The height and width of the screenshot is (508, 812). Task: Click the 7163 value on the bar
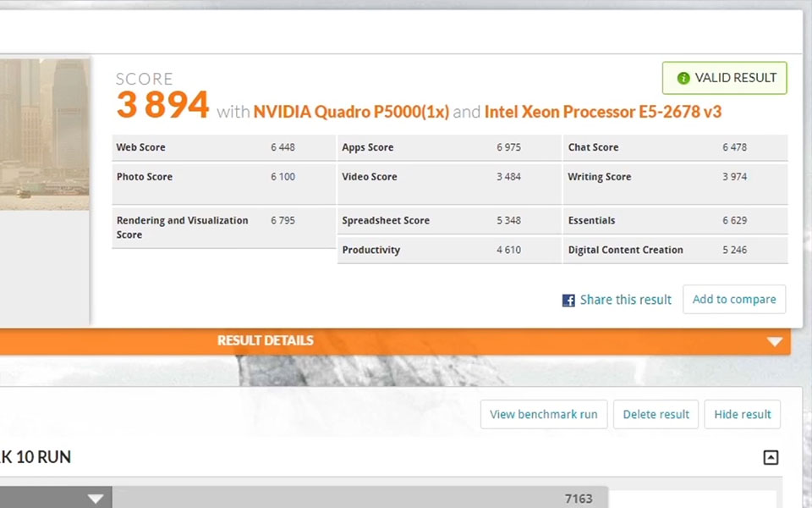[x=579, y=499]
